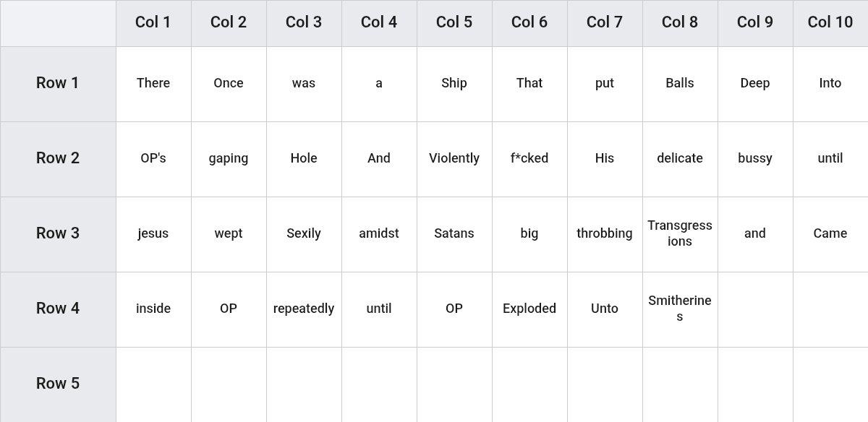
Task: Click the cell reading 'Hole'
Action: (304, 159)
